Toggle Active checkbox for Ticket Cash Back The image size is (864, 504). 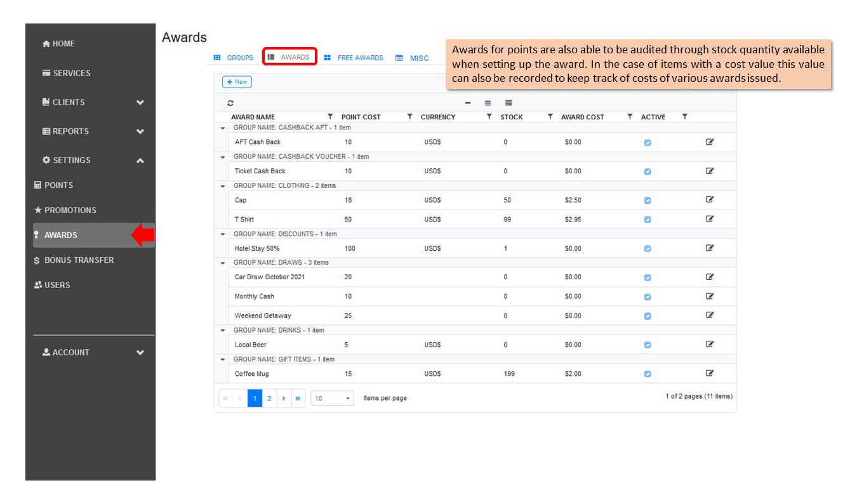pos(648,171)
